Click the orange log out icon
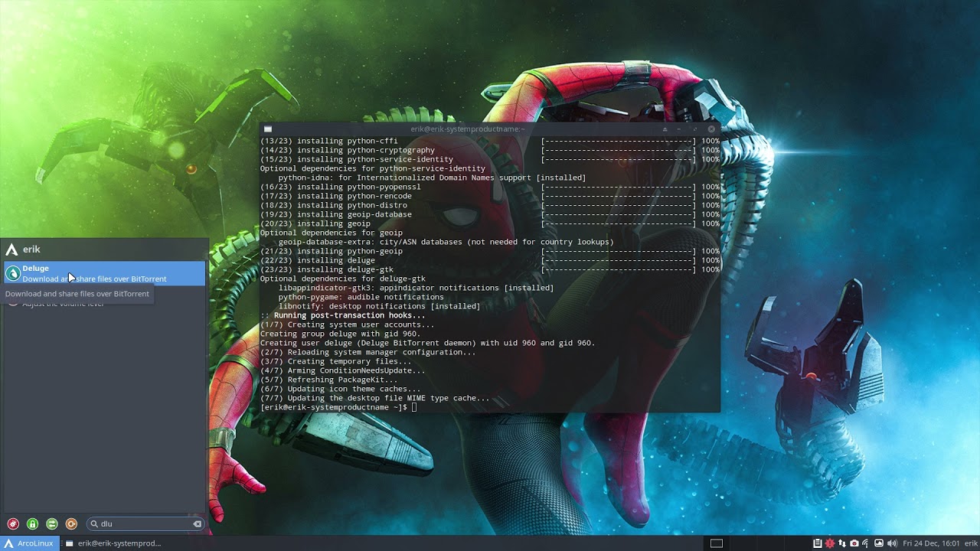 71,524
